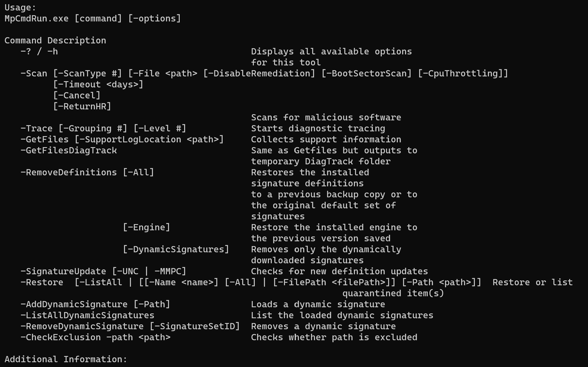The image size is (588, 367).
Task: Click the "-SignatureUpdate" command
Action: click(x=63, y=271)
